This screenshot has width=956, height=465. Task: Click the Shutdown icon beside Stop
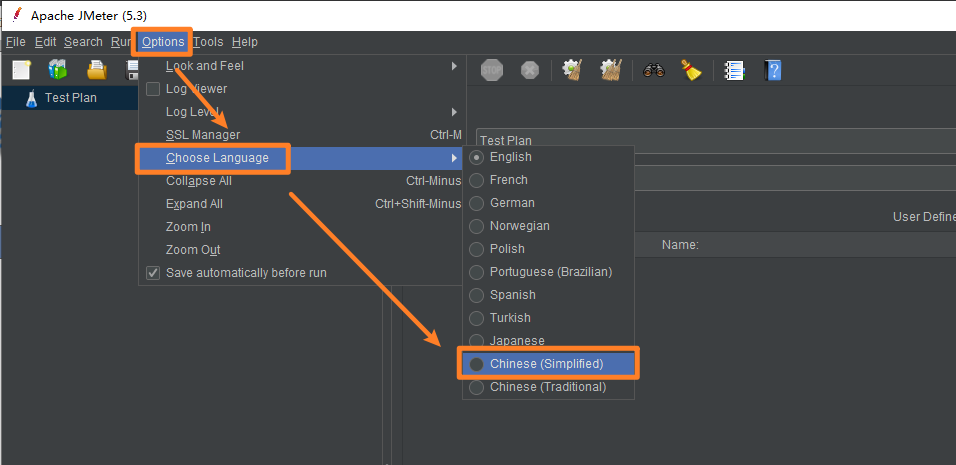click(530, 70)
